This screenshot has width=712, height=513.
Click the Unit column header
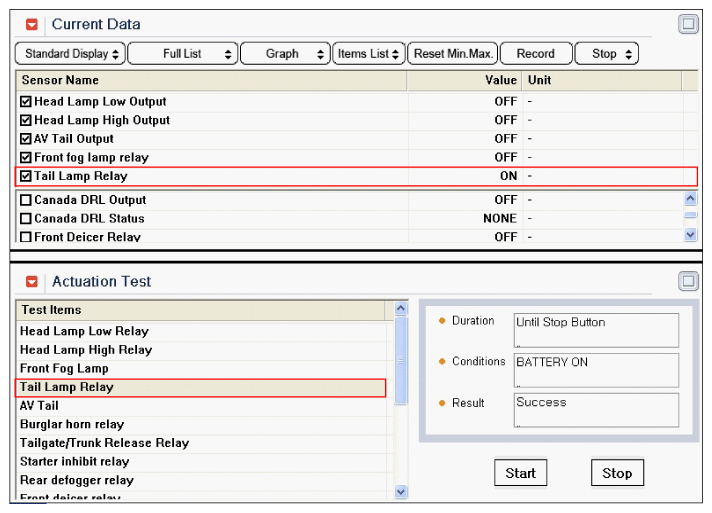tap(602, 80)
